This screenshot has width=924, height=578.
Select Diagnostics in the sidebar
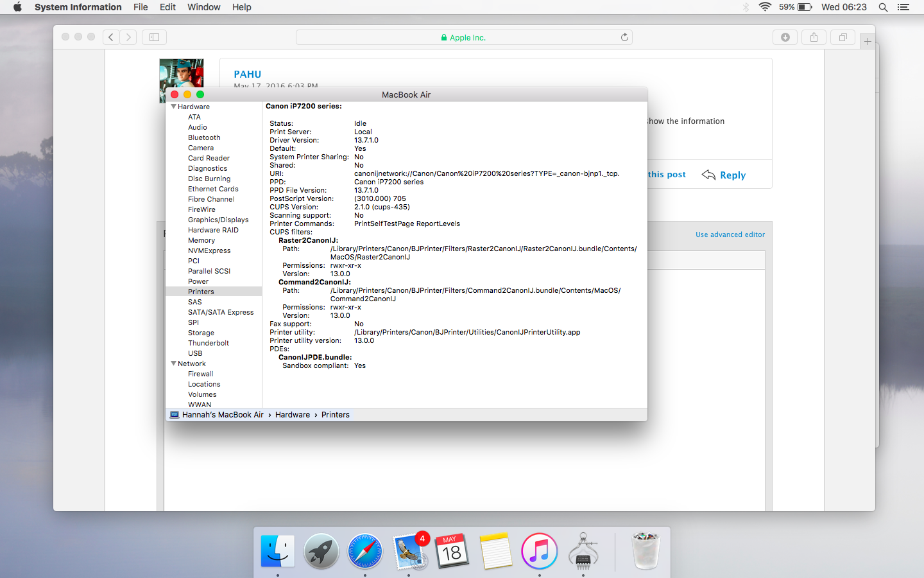207,168
